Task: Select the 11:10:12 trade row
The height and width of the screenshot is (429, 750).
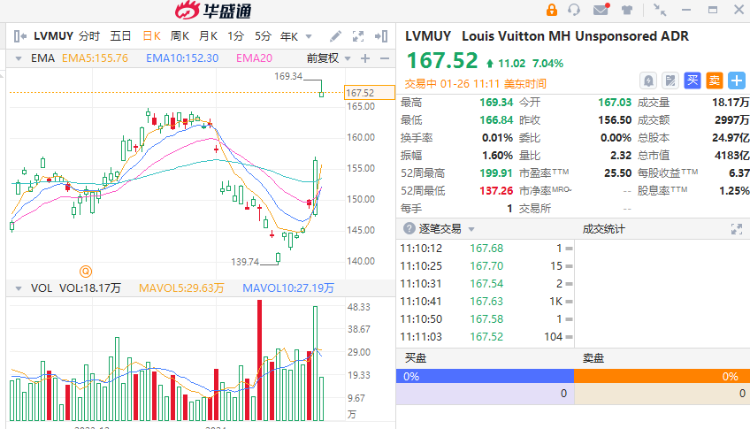Action: coord(486,248)
